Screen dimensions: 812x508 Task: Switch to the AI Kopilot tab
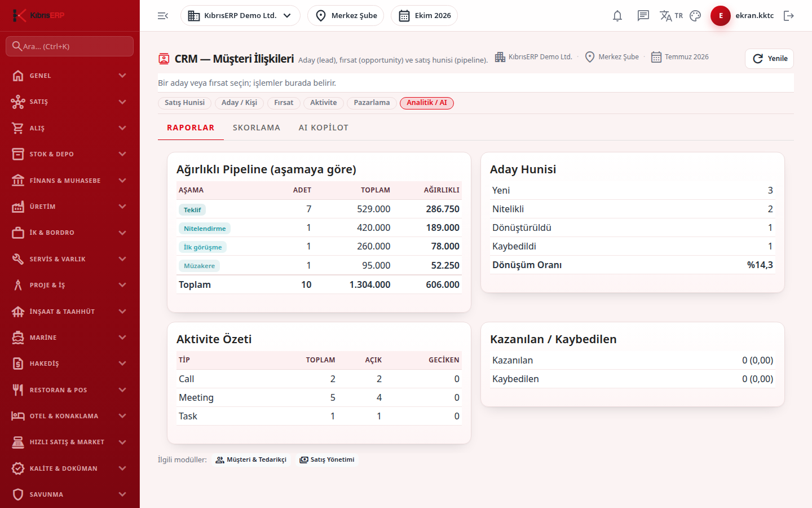(x=324, y=128)
